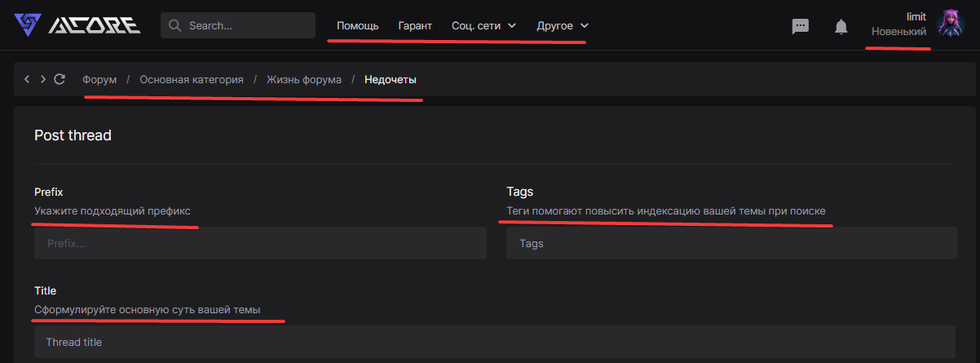Navigate to Основная категория breadcrumb

coord(192,79)
